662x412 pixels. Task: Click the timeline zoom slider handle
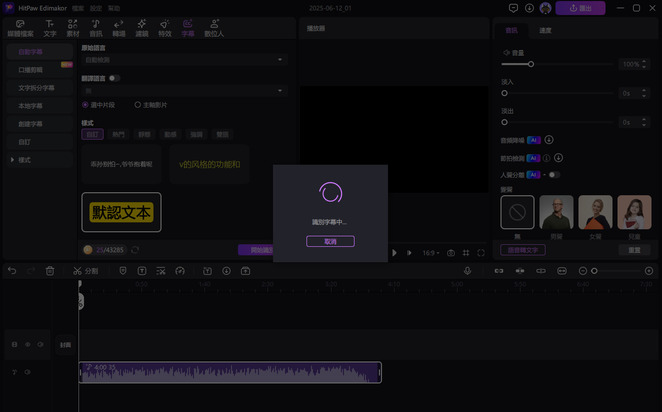tap(594, 271)
